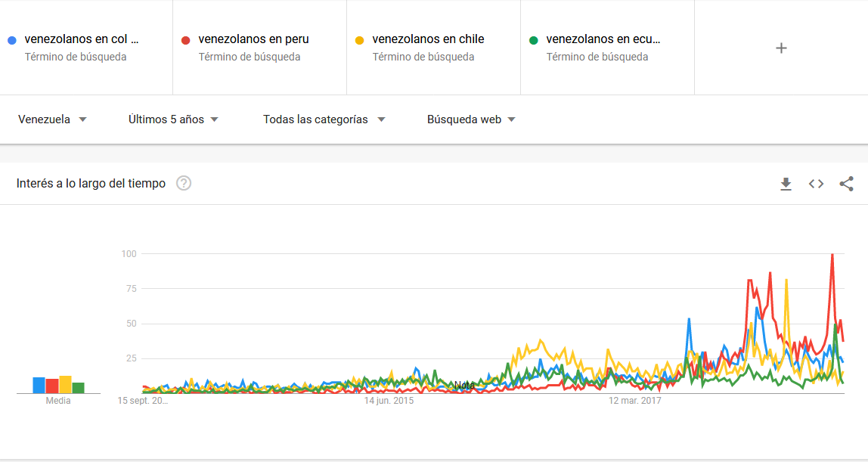Click the red dot for venezolanos en peru
Image resolution: width=868 pixels, height=462 pixels.
click(x=185, y=40)
